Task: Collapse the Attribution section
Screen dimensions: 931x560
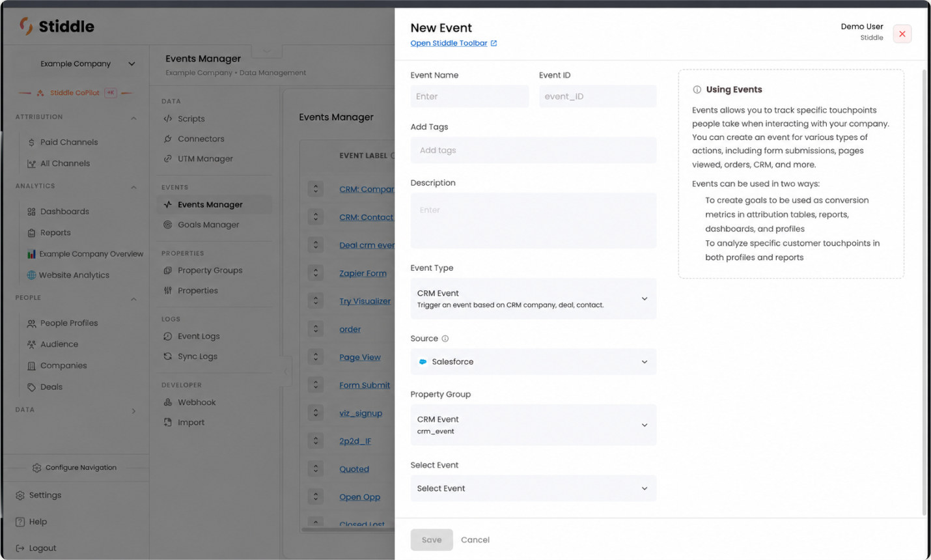Action: [x=133, y=118]
